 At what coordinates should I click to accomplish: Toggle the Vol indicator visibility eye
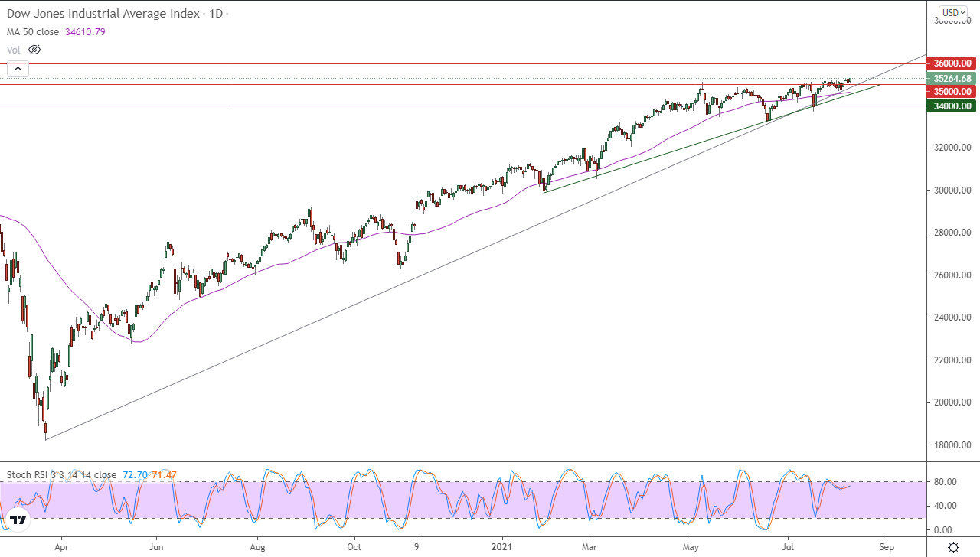[x=34, y=50]
